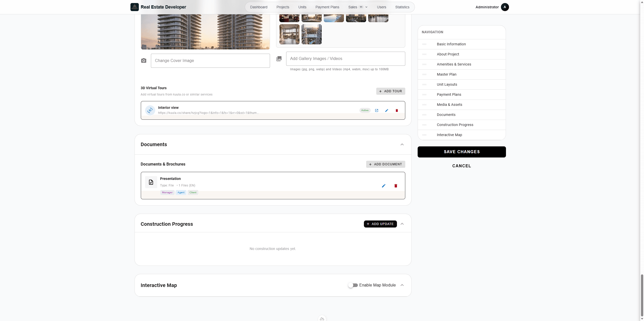This screenshot has height=321, width=644.
Task: Open the Statistics tab
Action: coord(402,7)
